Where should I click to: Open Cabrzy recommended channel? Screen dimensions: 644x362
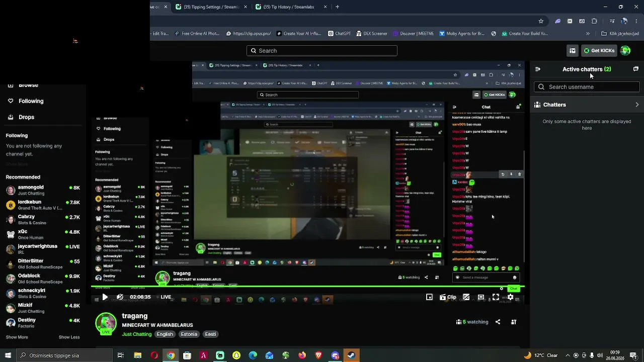coord(43,220)
